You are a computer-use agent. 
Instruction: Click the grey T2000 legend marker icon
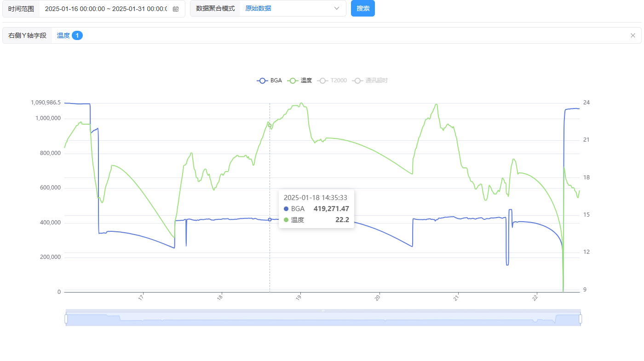[323, 80]
